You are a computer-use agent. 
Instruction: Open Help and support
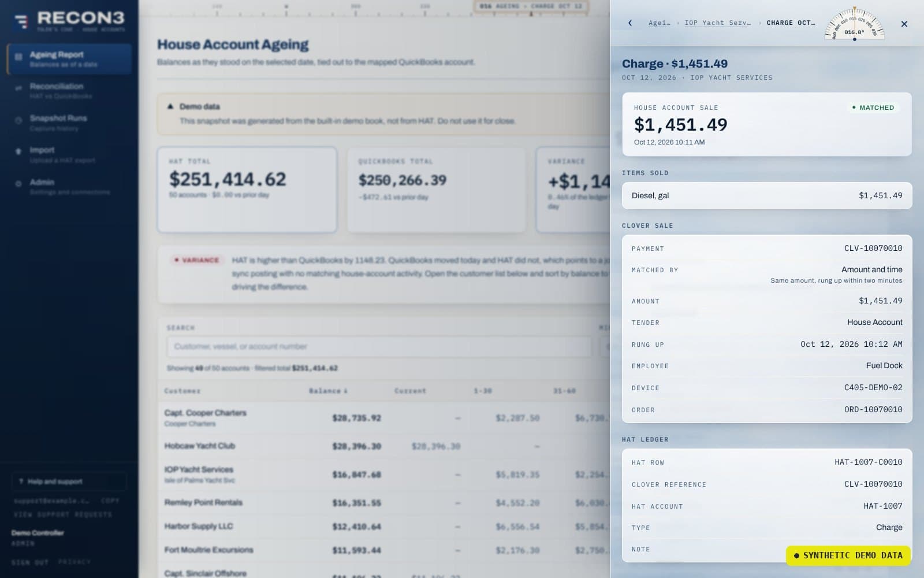[x=69, y=481]
